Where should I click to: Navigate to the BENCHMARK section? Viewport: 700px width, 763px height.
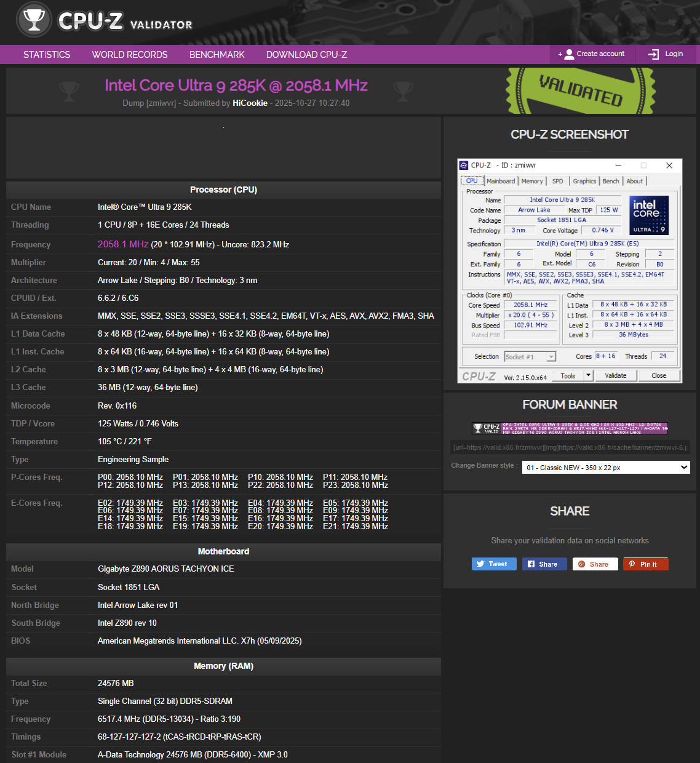217,55
